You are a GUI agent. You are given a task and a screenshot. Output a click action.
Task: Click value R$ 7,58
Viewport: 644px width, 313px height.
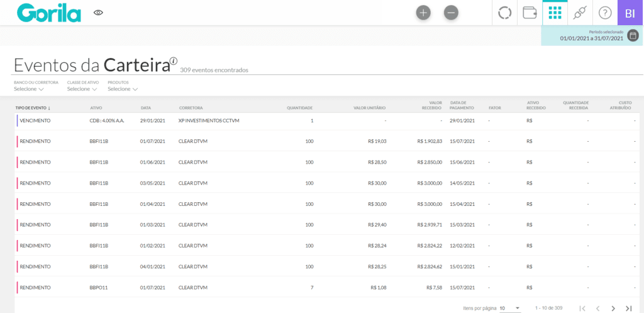tap(435, 288)
